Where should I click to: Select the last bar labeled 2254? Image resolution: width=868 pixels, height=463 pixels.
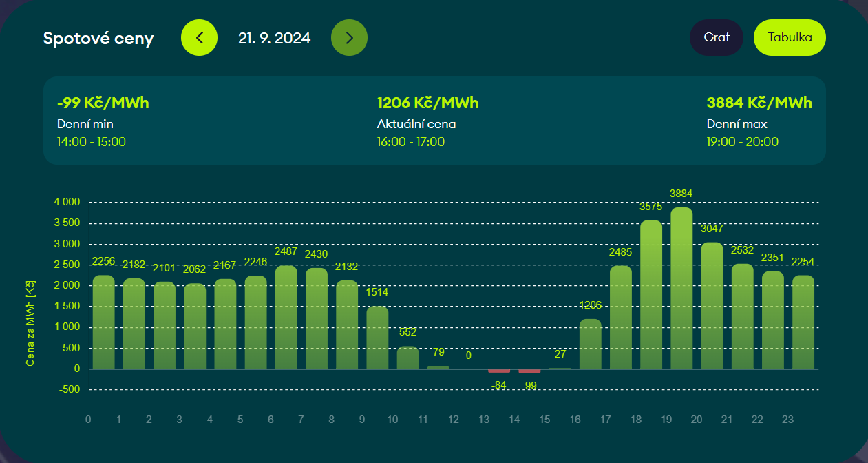[x=803, y=322]
